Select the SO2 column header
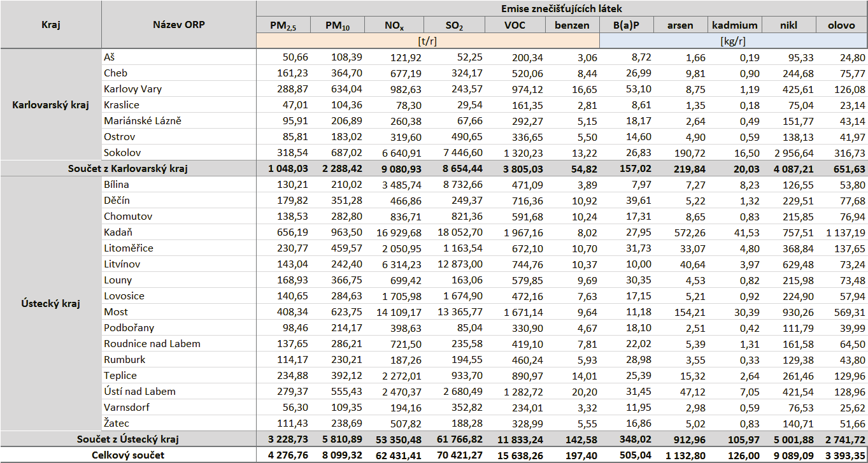The width and height of the screenshot is (868, 463). pyautogui.click(x=453, y=25)
